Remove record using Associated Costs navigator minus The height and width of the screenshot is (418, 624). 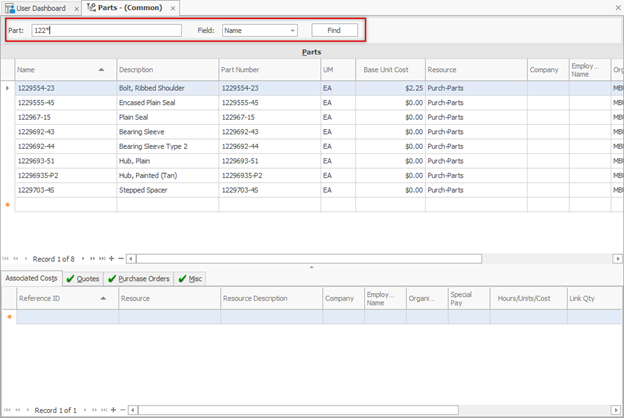click(x=122, y=410)
